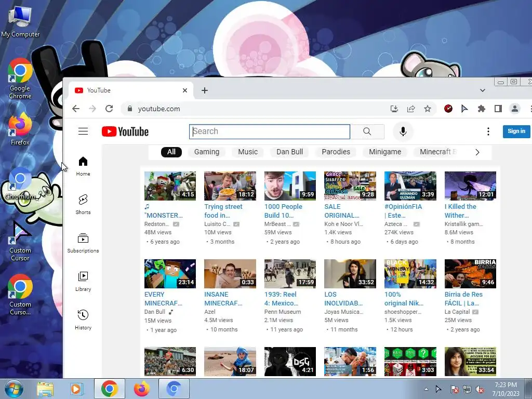
Task: Show hidden tray icons with the arrow
Action: click(x=426, y=389)
